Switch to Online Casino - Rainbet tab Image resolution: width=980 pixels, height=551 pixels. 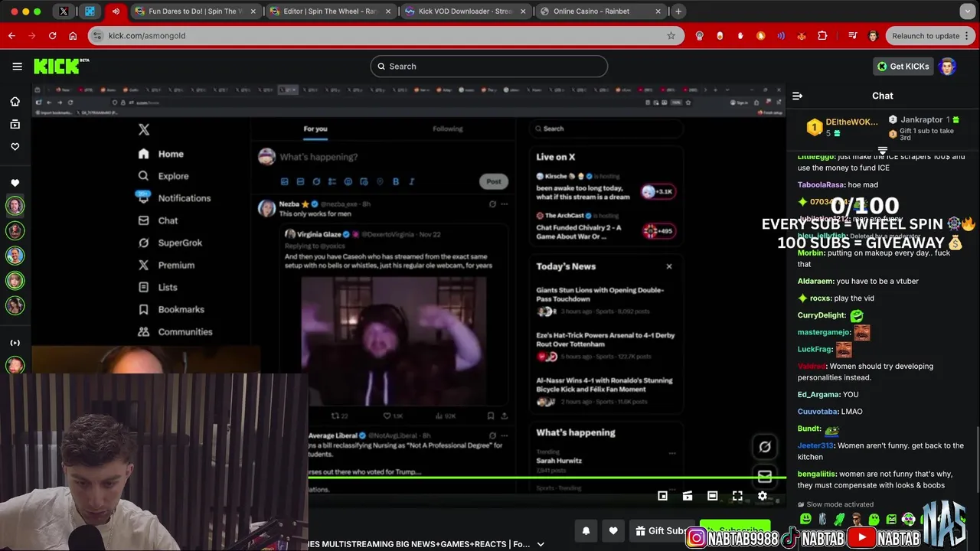[601, 11]
